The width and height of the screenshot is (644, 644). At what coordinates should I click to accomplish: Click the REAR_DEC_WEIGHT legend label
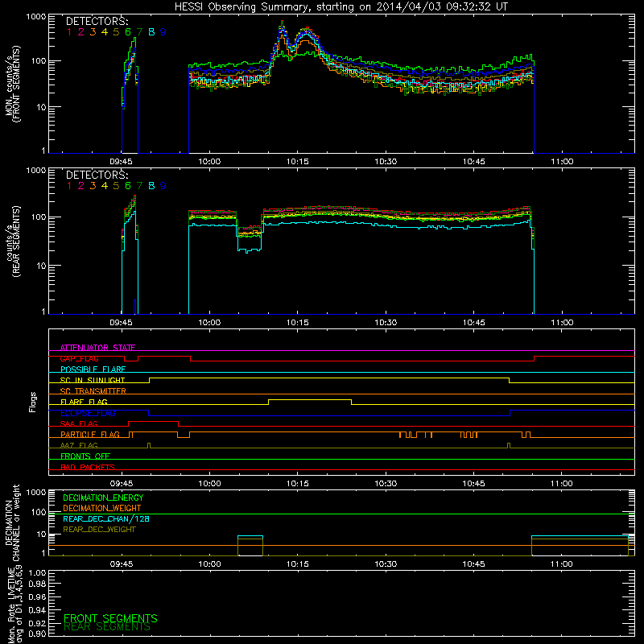tap(99, 530)
